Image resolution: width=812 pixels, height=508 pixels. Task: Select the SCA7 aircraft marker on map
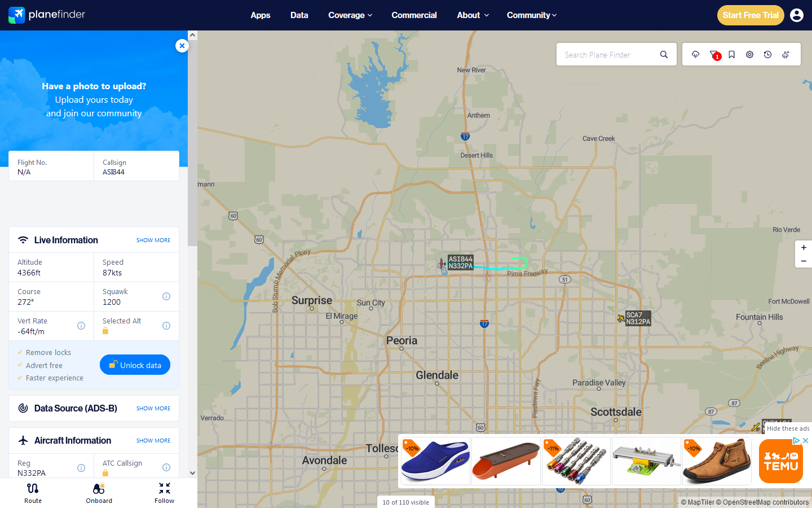621,318
